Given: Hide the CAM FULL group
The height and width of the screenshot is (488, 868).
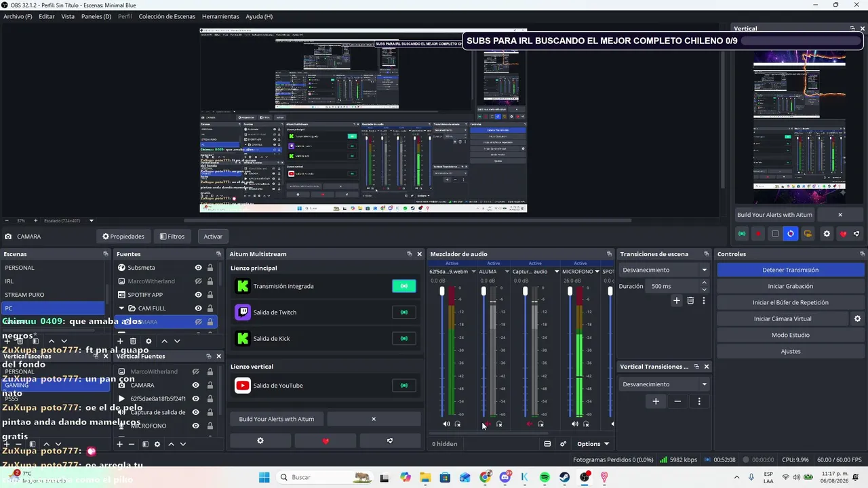Looking at the screenshot, I should click(x=198, y=308).
